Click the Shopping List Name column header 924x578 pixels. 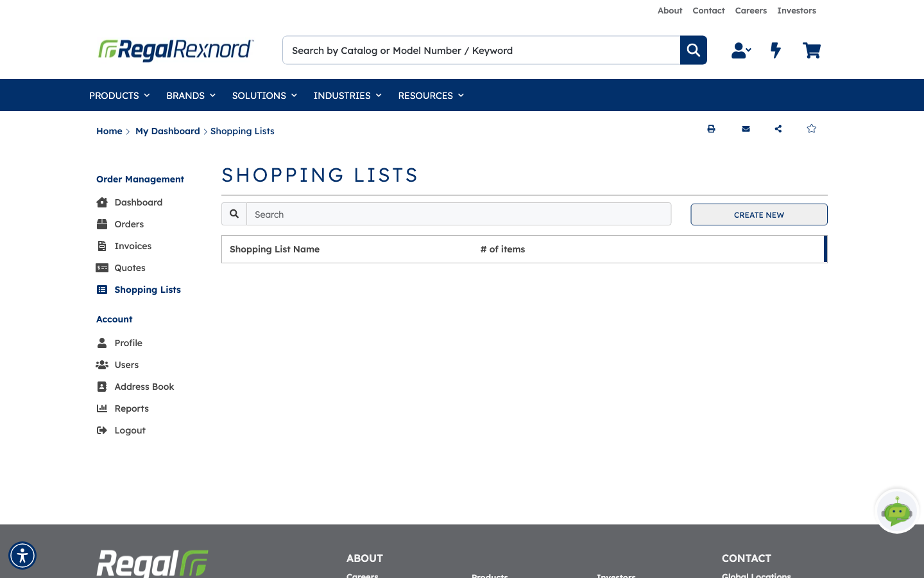[x=275, y=249]
